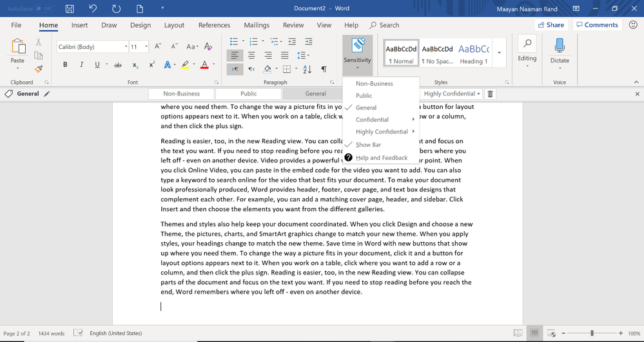
Task: Switch to the Insert tab
Action: click(x=79, y=25)
